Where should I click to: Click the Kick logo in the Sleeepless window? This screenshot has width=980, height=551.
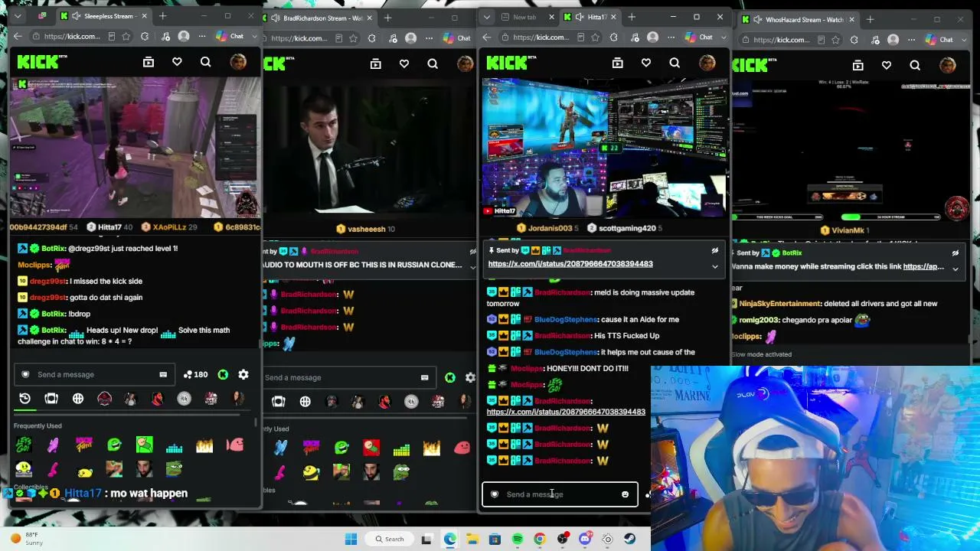pyautogui.click(x=38, y=62)
